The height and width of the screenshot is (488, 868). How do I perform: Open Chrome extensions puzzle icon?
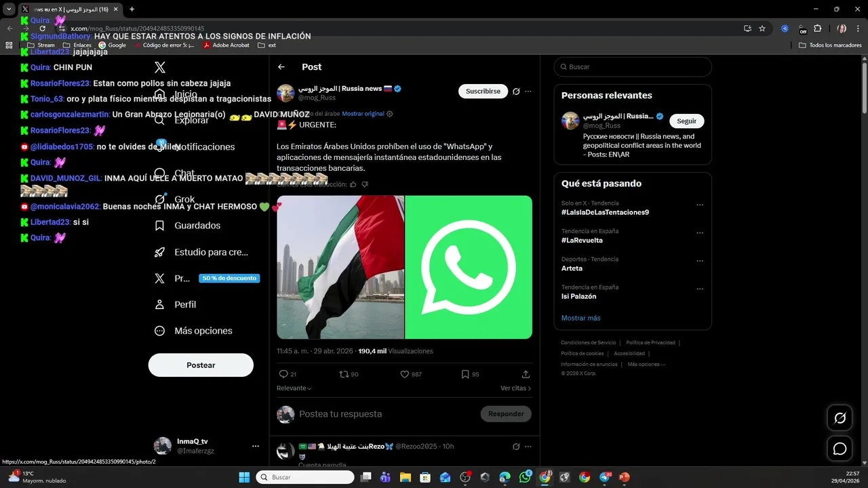(x=818, y=28)
